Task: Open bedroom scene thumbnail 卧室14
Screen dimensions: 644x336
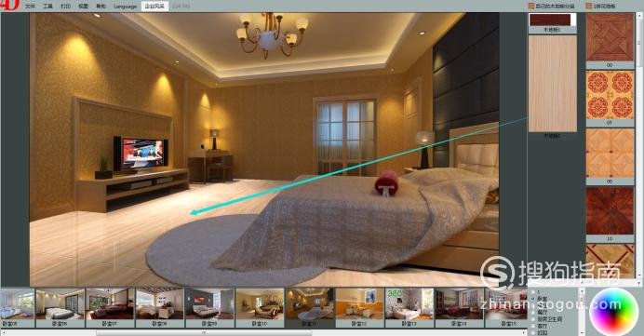Action: tap(459, 307)
